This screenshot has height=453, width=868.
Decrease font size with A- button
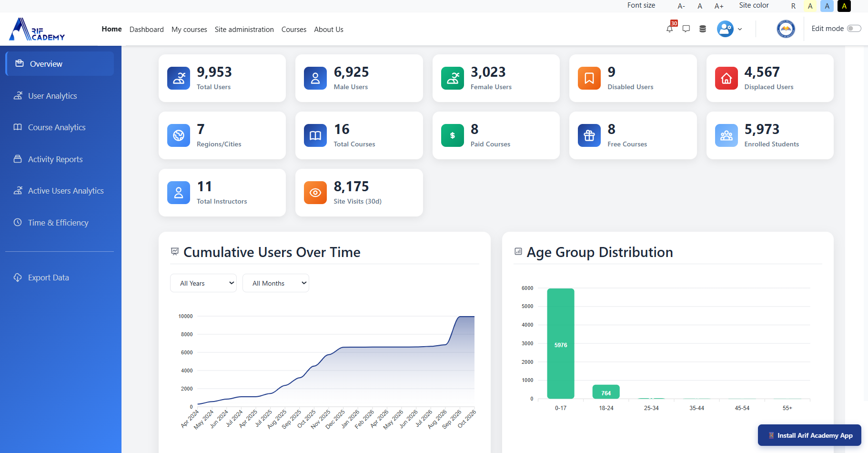(x=681, y=6)
